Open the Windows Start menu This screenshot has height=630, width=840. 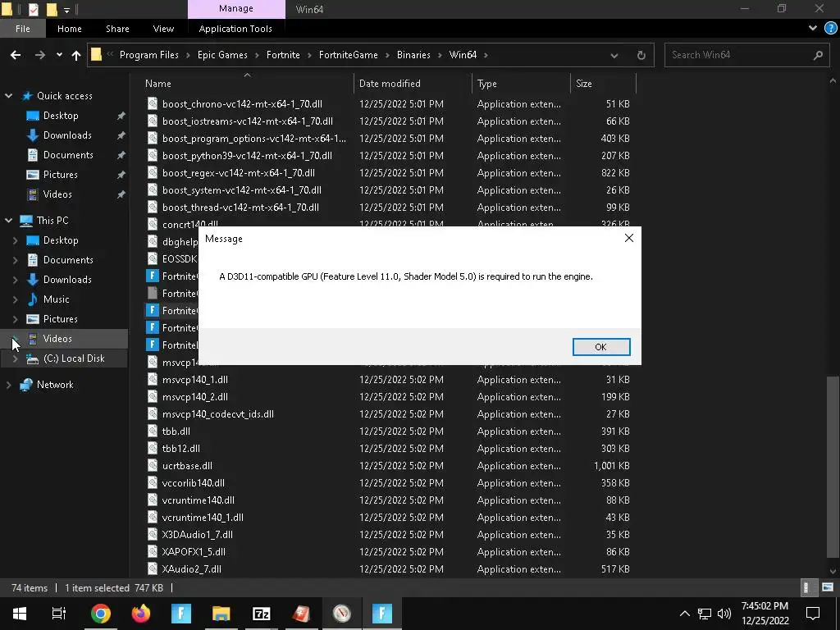pyautogui.click(x=20, y=614)
